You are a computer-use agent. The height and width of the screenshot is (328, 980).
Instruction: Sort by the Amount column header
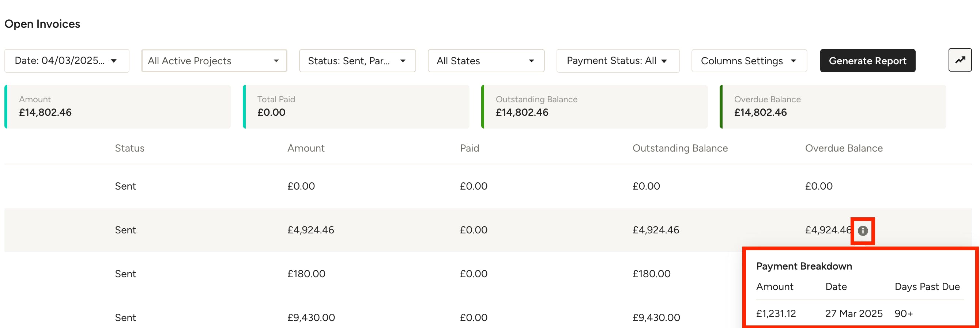coord(305,148)
